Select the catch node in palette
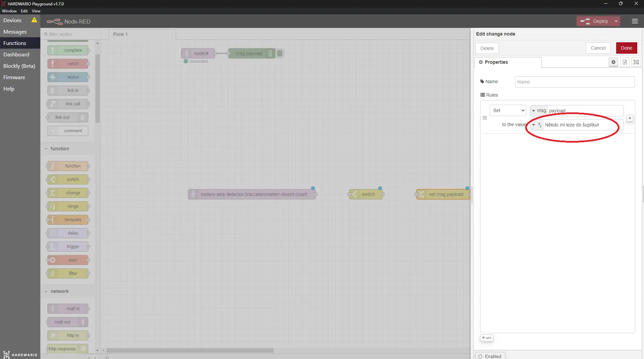644x359 pixels. pos(68,64)
